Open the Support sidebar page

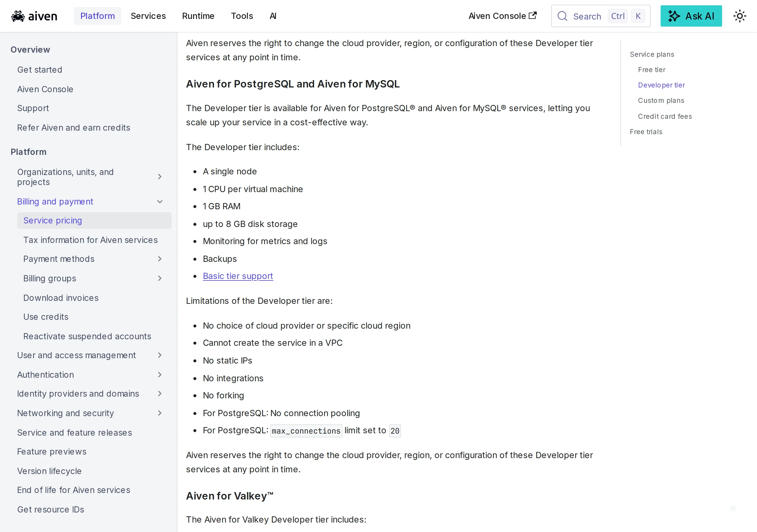[33, 108]
